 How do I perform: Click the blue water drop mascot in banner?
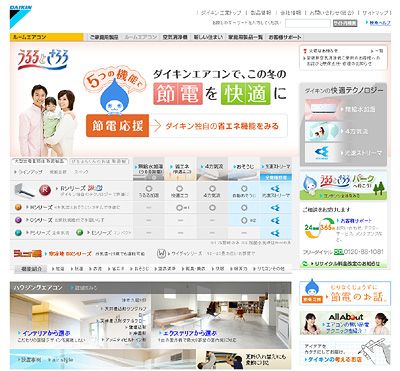114,97
